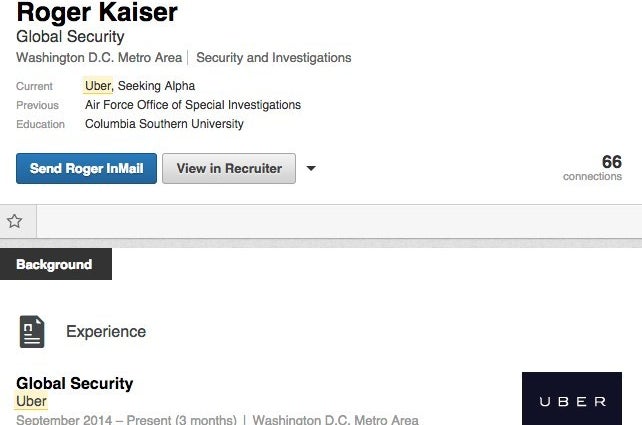Open Uber link in Current row
Viewport: 642px width, 425px height.
97,86
